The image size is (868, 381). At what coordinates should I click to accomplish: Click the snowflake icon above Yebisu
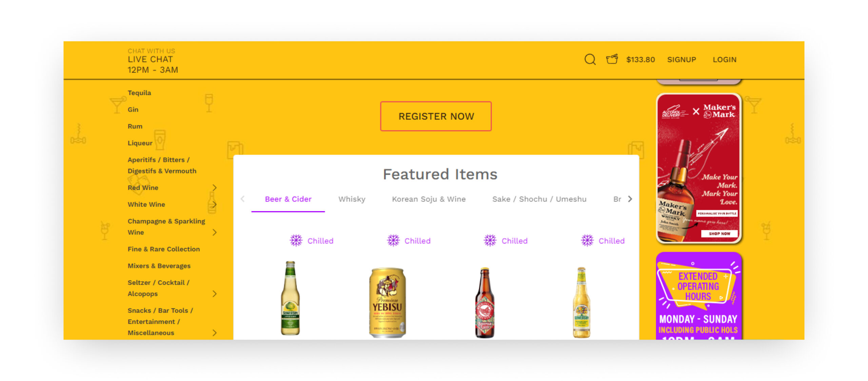[x=393, y=241]
